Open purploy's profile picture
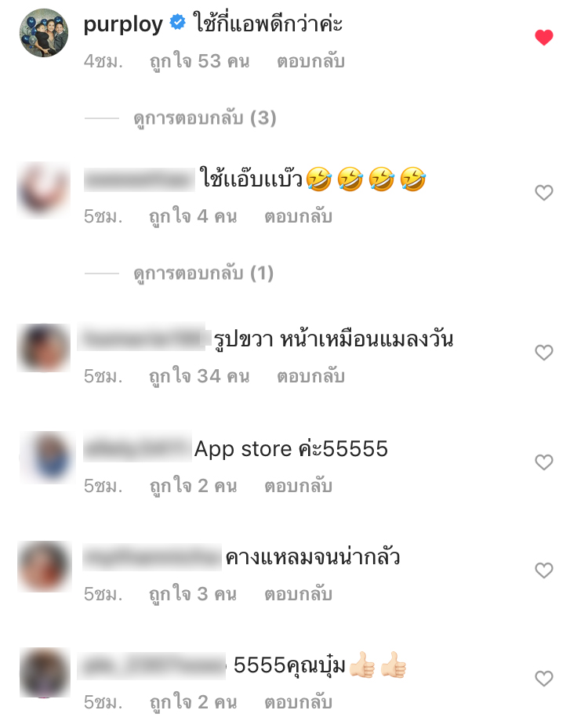This screenshot has height=721, width=588. 44,33
